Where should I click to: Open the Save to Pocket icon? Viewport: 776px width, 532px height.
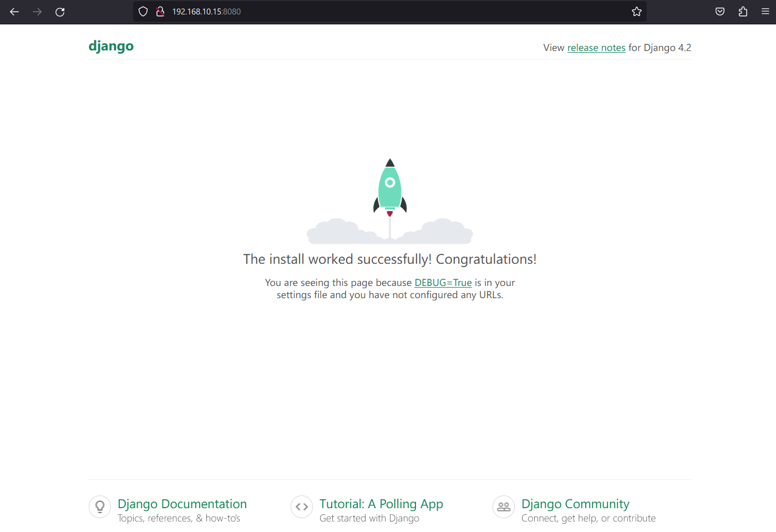[x=720, y=12]
